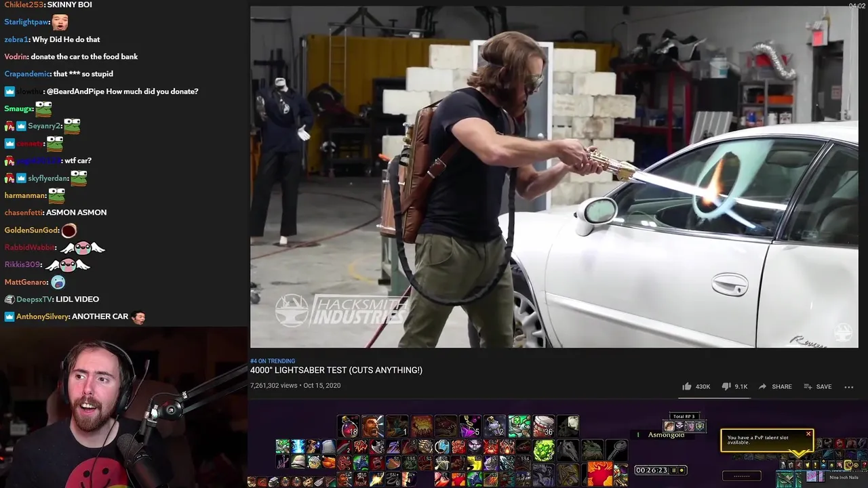Open skyflyerdan's chat username
Image resolution: width=868 pixels, height=488 pixels.
(47, 178)
